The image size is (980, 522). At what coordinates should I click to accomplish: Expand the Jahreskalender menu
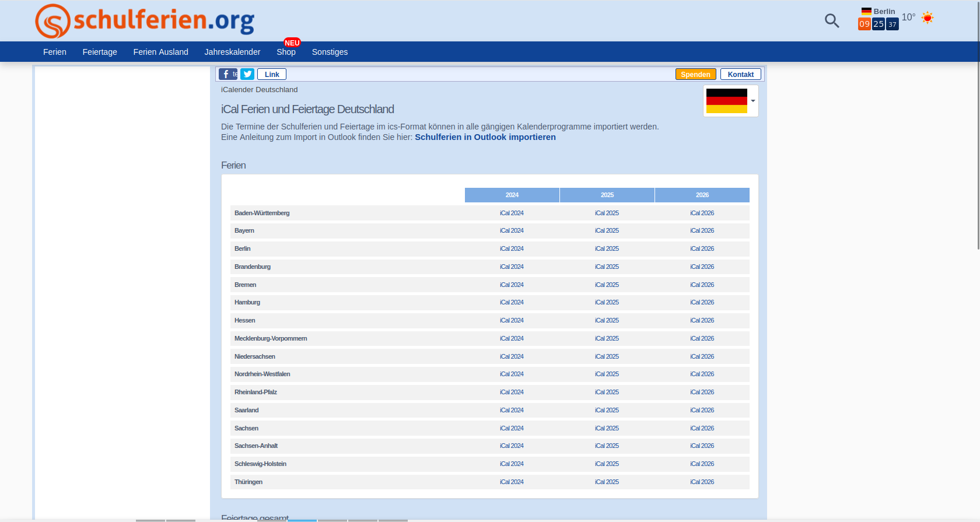point(232,52)
